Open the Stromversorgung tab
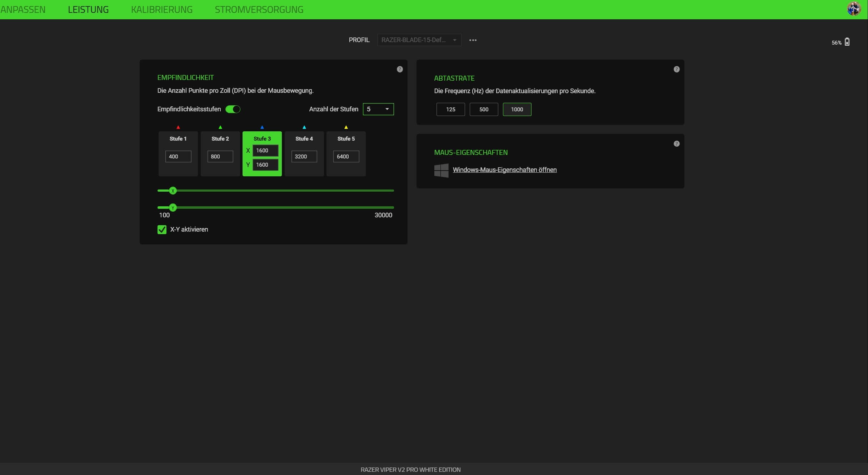 [259, 10]
